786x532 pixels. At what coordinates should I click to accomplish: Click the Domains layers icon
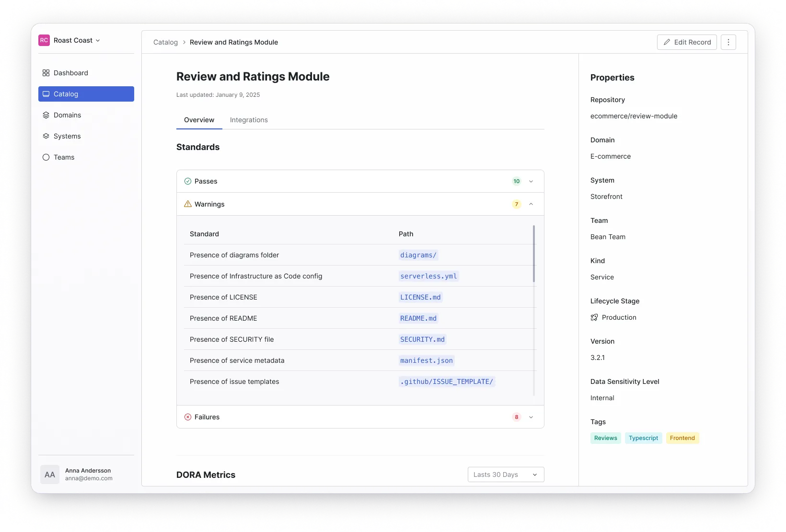(46, 115)
